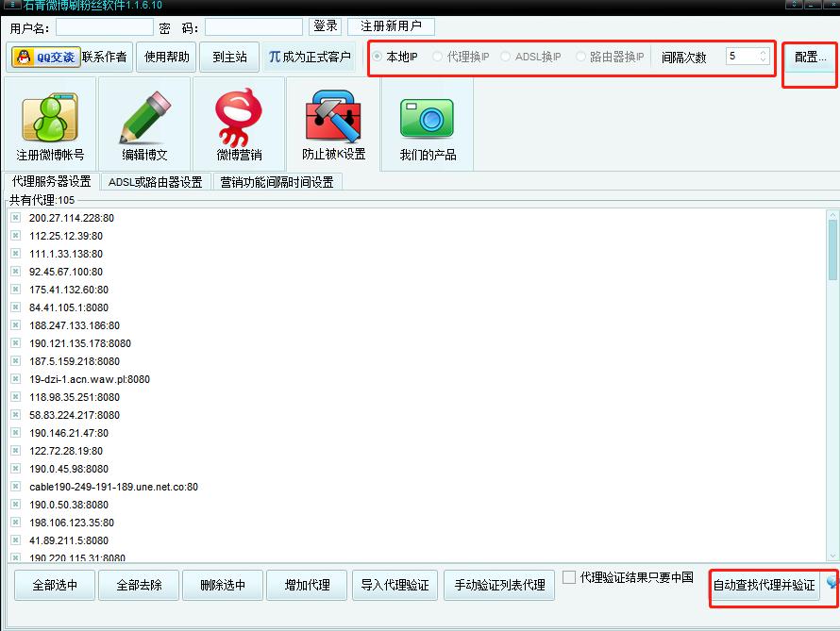840x631 pixels.
Task: Click the QQ交谈 penguin button
Action: point(46,57)
